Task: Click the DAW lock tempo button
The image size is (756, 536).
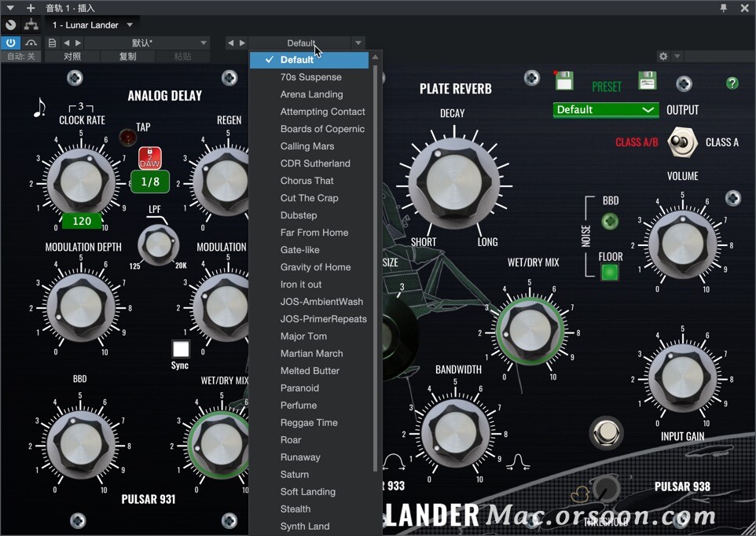Action: tap(150, 158)
